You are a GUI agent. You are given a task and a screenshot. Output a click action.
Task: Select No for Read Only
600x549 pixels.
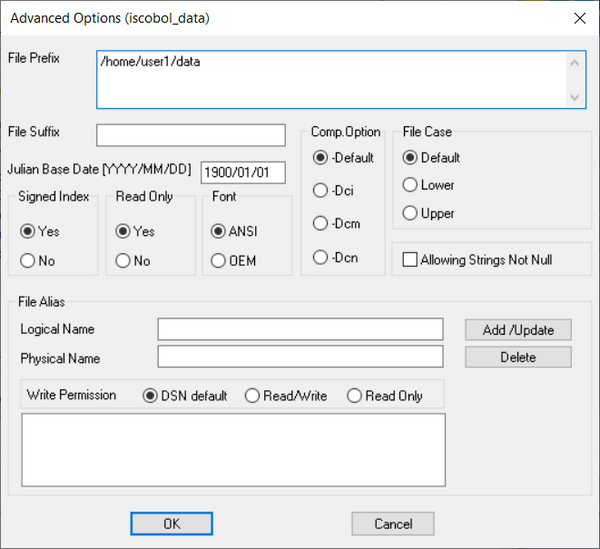[x=123, y=261]
